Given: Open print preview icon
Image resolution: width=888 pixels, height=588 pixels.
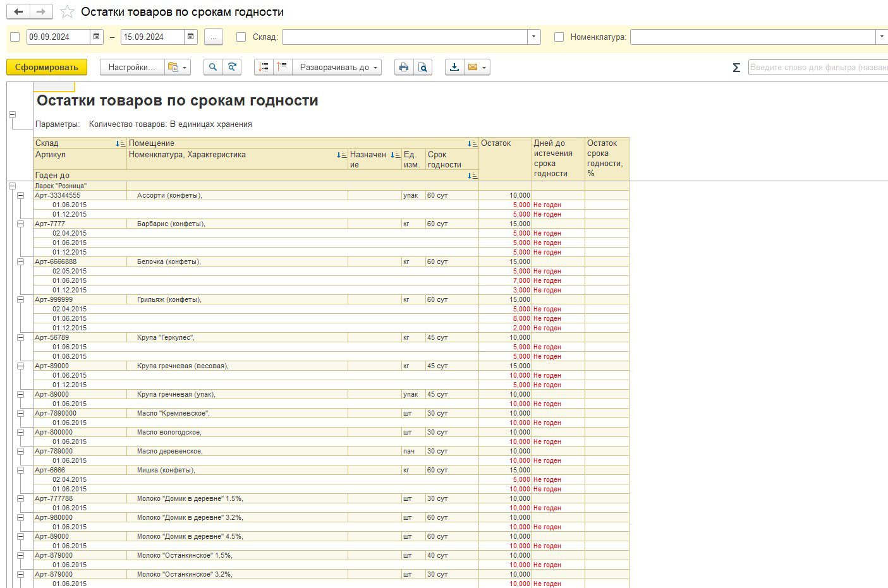Looking at the screenshot, I should 423,67.
